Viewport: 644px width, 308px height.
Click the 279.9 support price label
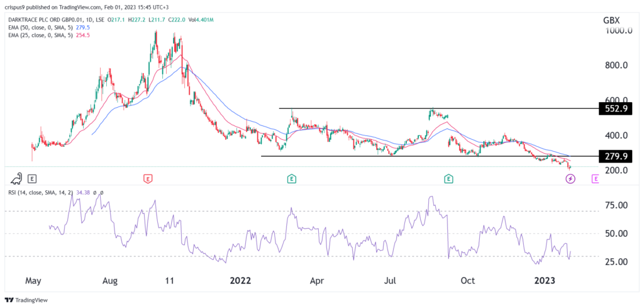coord(616,156)
